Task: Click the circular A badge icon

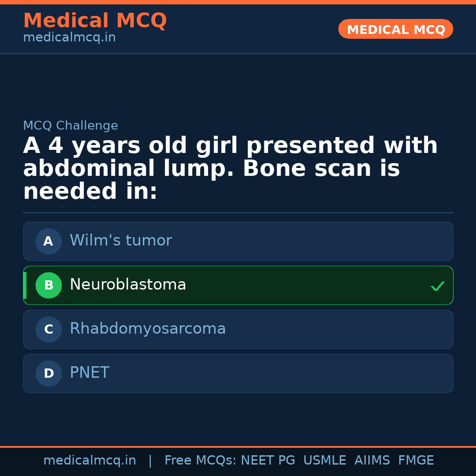Action: (48, 241)
